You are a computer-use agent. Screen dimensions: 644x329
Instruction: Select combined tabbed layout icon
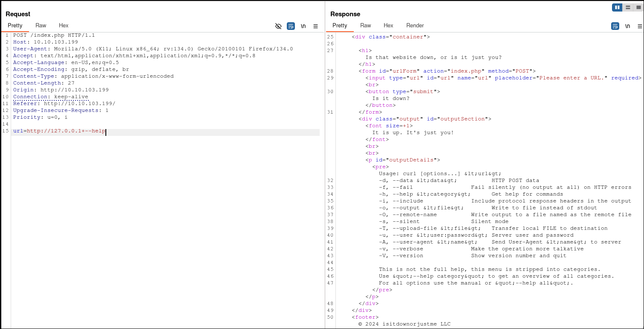[638, 7]
